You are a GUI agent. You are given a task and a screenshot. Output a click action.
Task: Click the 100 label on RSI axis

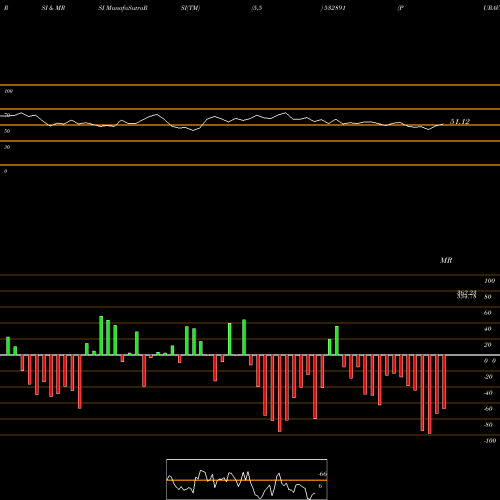point(8,91)
